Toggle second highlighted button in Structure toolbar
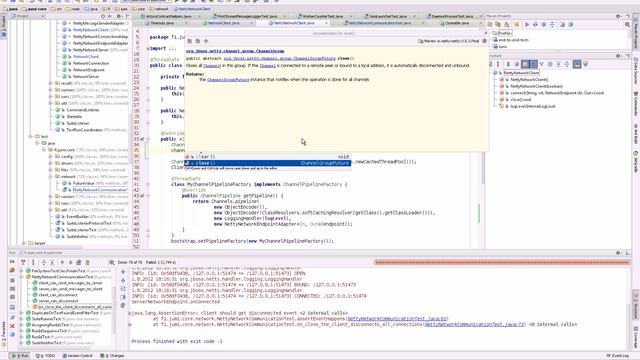Screen dimensions: 640x360 533,64
